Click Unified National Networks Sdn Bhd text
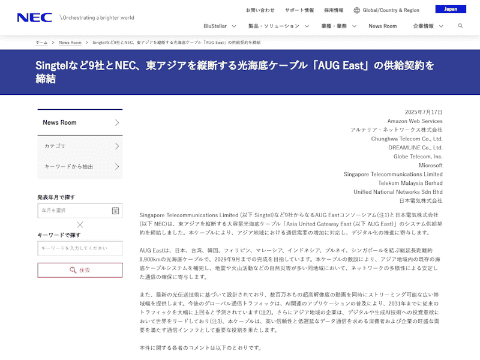Viewport: 480px width, 360px height. (x=398, y=192)
